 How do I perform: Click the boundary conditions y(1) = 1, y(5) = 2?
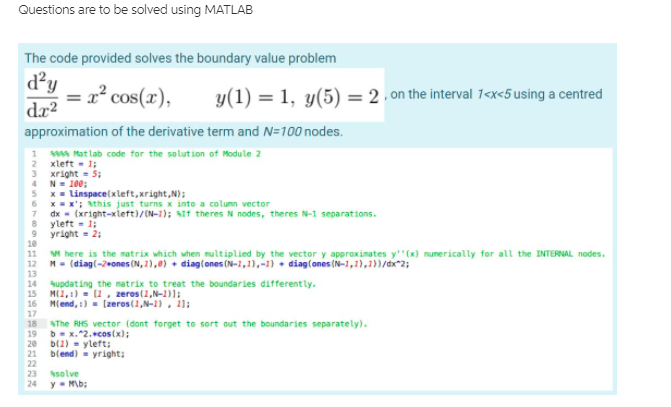pyautogui.click(x=297, y=98)
